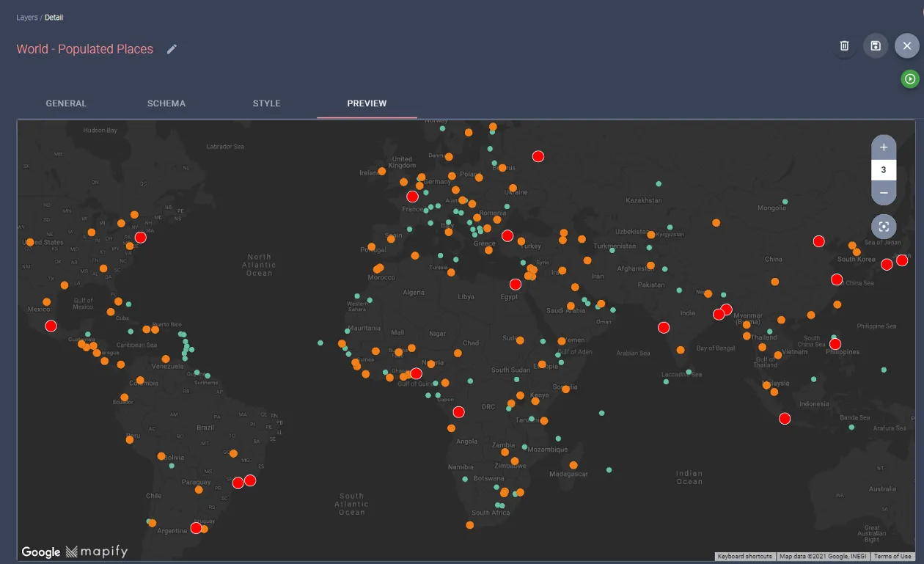
Task: Select the Preview tab
Action: [x=367, y=103]
